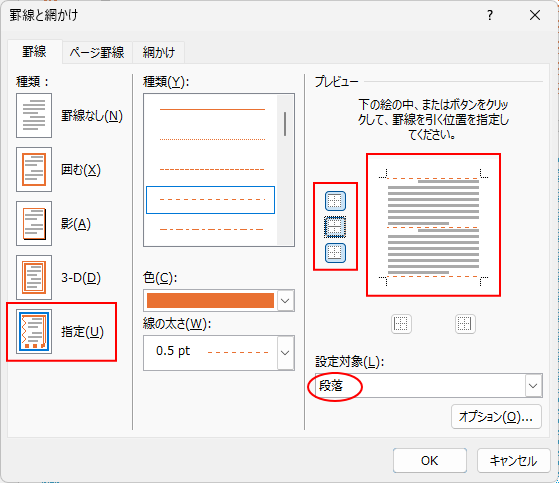Open the 設定対象 apply-to dropdown

click(x=533, y=386)
